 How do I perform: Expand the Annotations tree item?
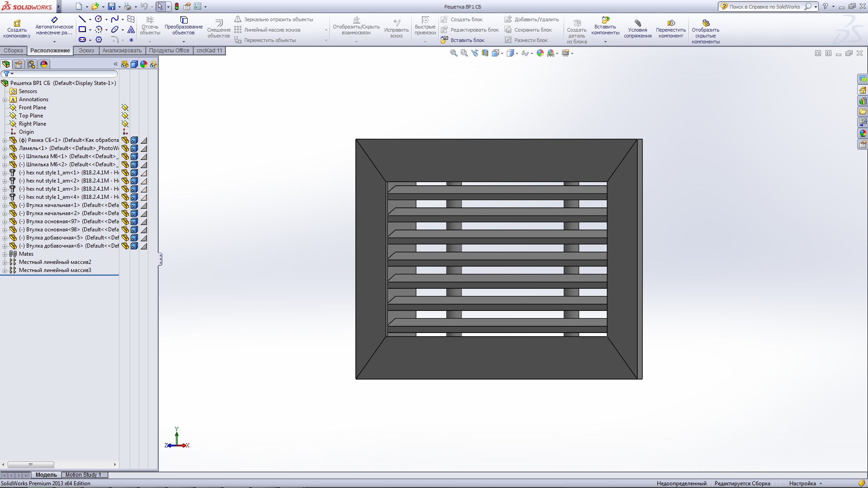(5, 99)
